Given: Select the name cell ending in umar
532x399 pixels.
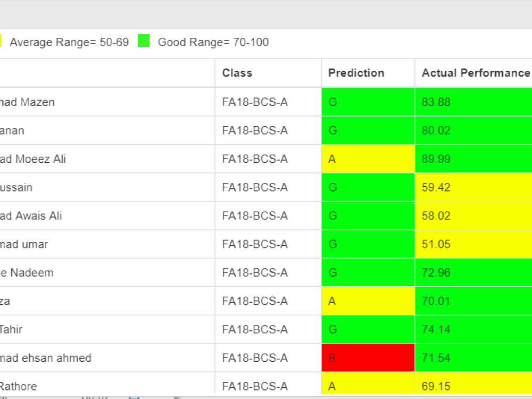Looking at the screenshot, I should point(107,244).
